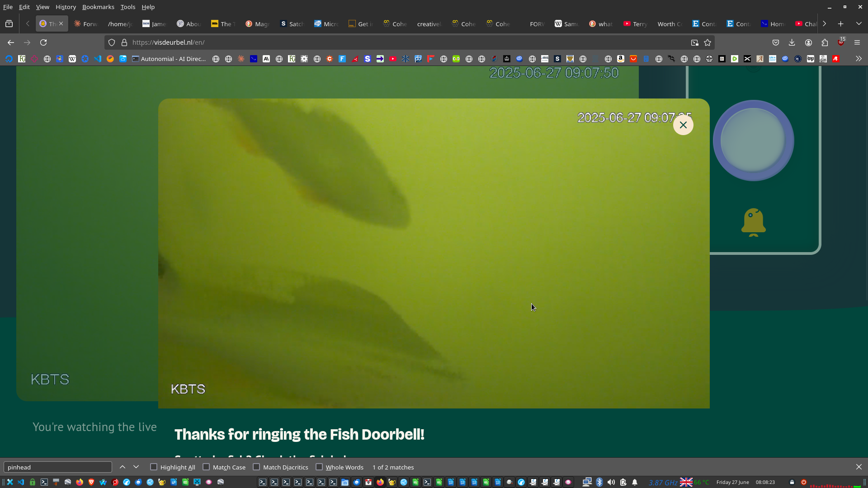Click the red power button in taskbar
This screenshot has width=868, height=488.
804,482
